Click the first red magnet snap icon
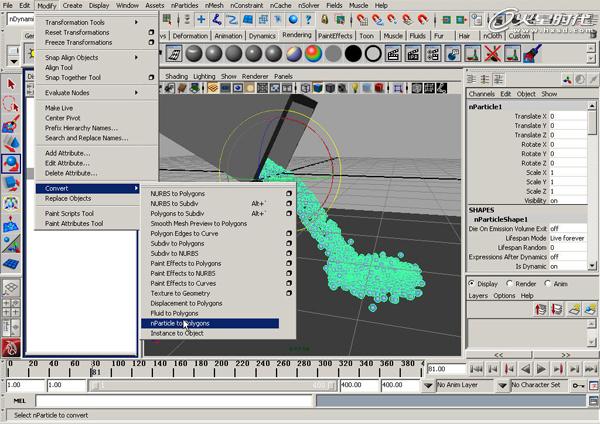This screenshot has height=424, width=600. pyautogui.click(x=362, y=19)
